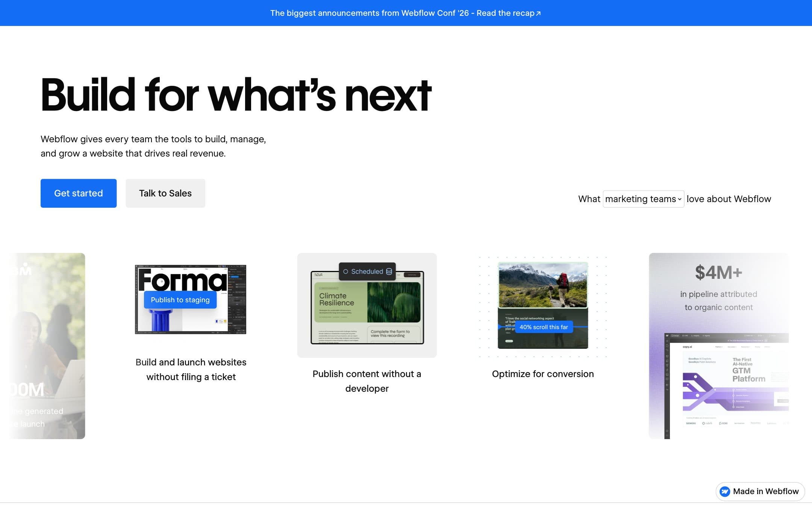Click the Publish to staging badge

point(180,300)
